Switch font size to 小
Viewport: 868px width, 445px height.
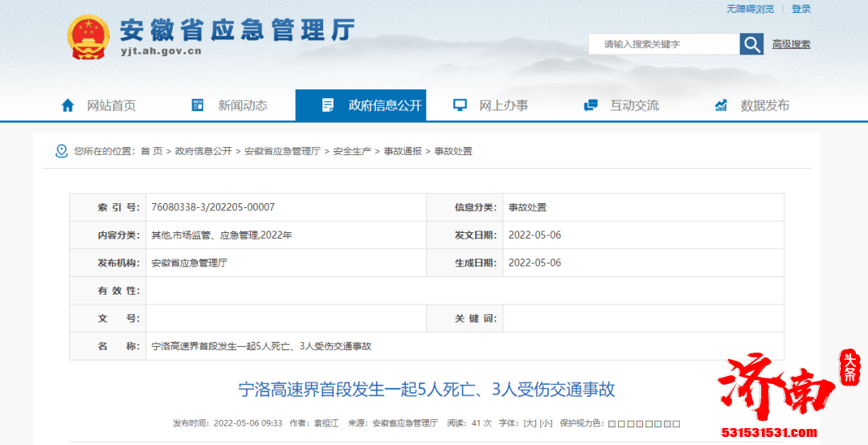[546, 423]
